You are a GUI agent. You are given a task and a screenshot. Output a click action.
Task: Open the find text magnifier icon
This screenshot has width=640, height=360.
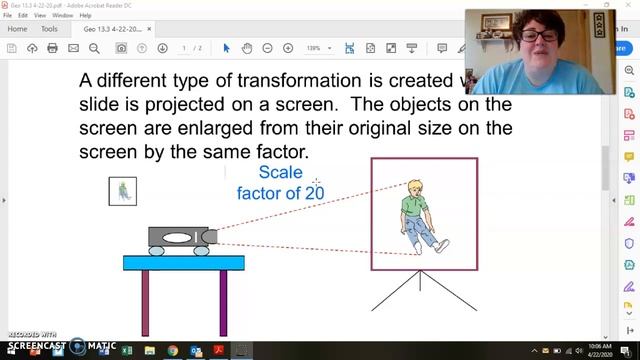94,48
